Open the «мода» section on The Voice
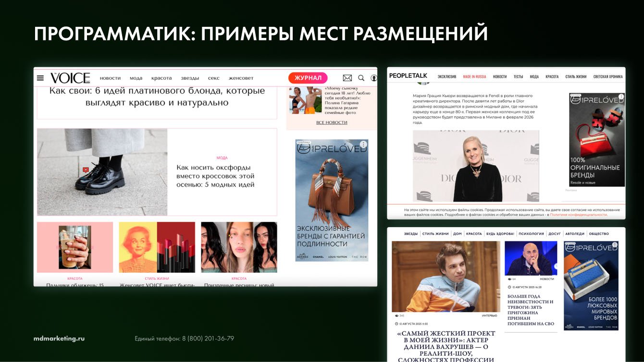This screenshot has height=362, width=644. click(136, 78)
